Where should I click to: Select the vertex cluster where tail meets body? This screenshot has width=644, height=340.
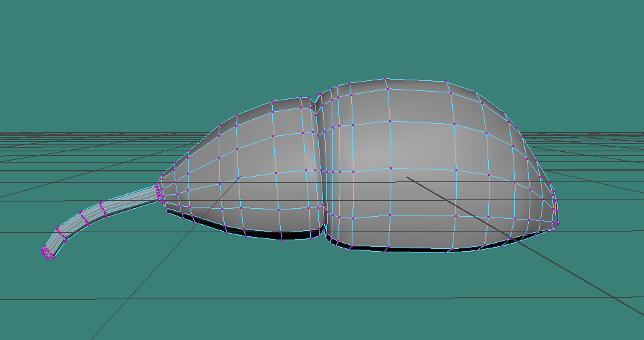(x=160, y=191)
